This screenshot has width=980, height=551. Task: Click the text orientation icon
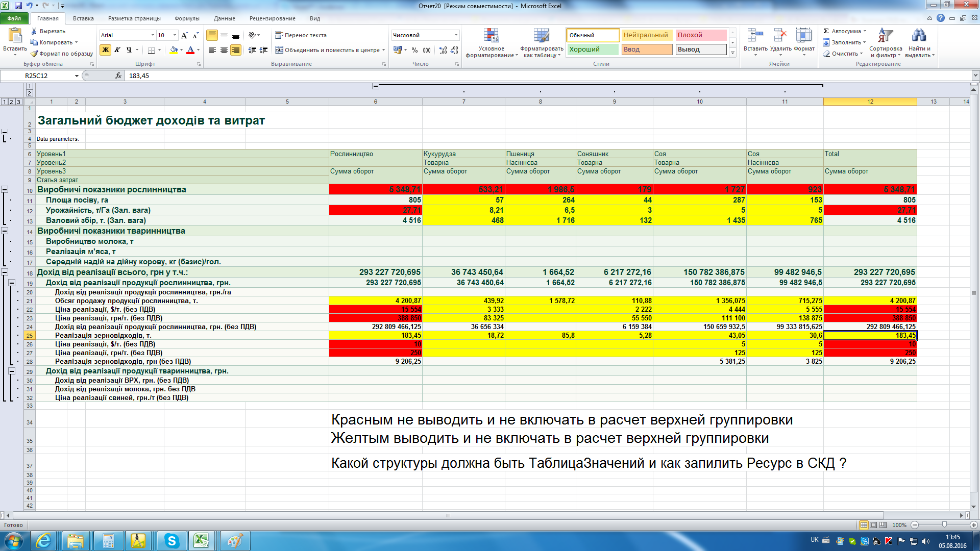point(252,35)
